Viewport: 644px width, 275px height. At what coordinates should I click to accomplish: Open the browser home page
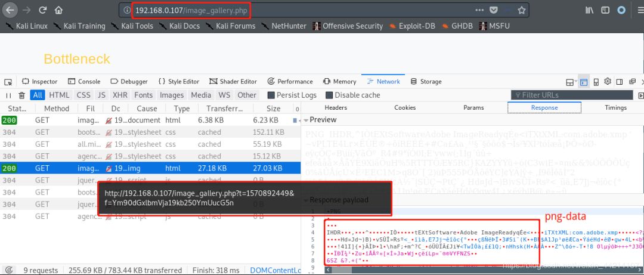tap(58, 10)
